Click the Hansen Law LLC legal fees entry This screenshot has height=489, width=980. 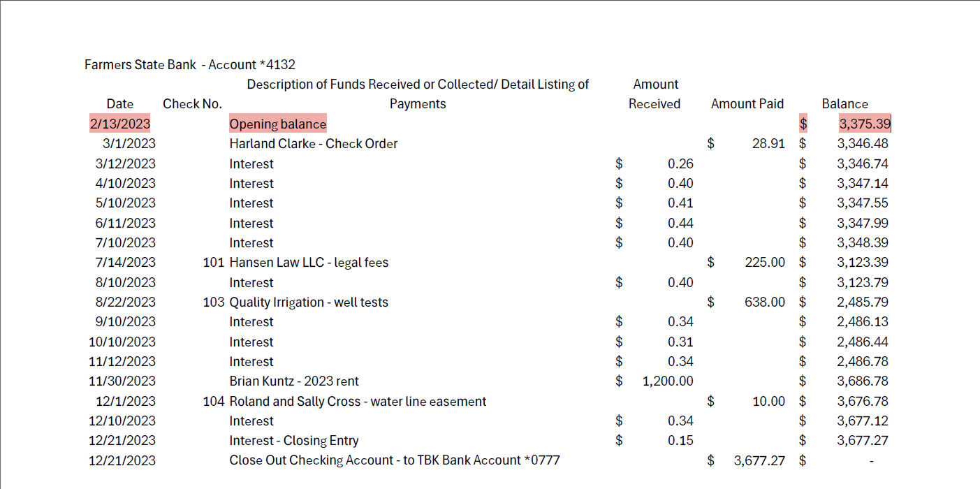[x=309, y=263]
